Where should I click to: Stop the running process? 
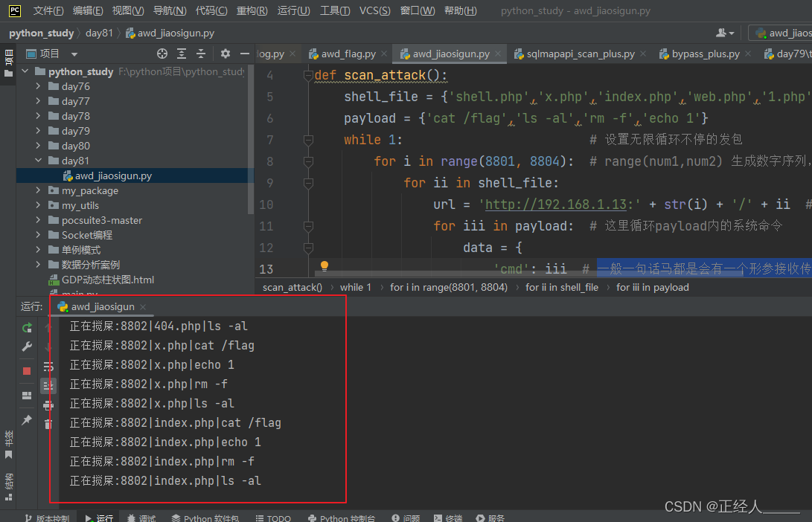point(27,371)
